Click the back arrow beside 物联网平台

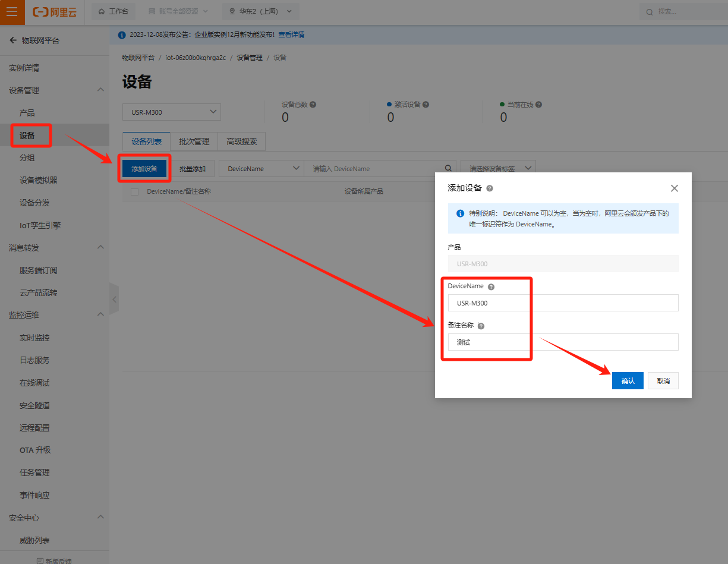[12, 40]
